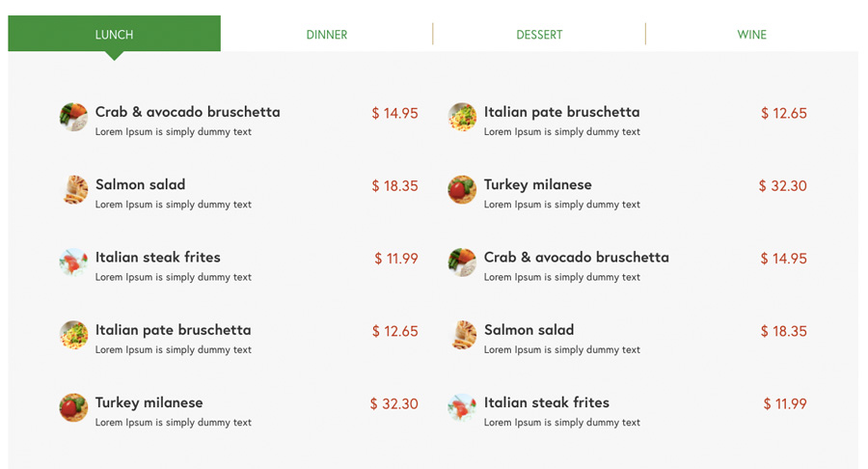The height and width of the screenshot is (469, 868).
Task: Click the left column Italian steak frites round image
Action: click(x=73, y=262)
